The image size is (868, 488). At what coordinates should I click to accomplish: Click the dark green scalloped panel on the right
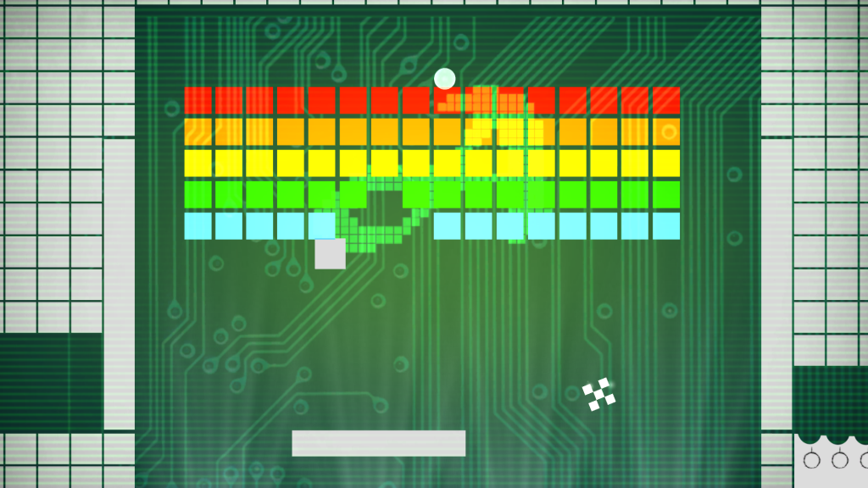coord(830,398)
